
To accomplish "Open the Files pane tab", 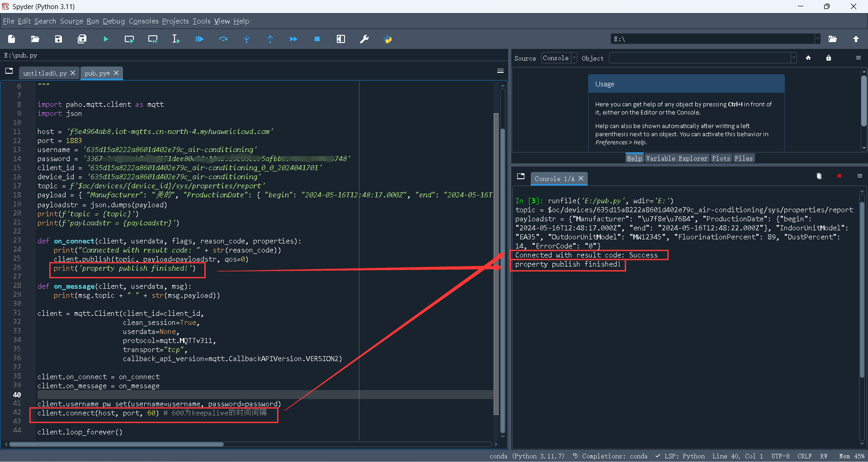I will 743,158.
